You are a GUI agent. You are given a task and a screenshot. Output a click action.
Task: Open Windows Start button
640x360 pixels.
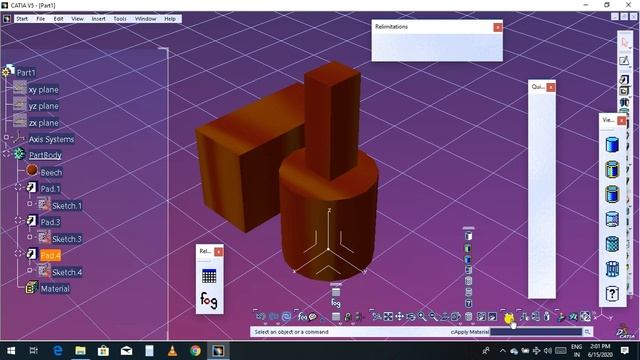(x=11, y=351)
